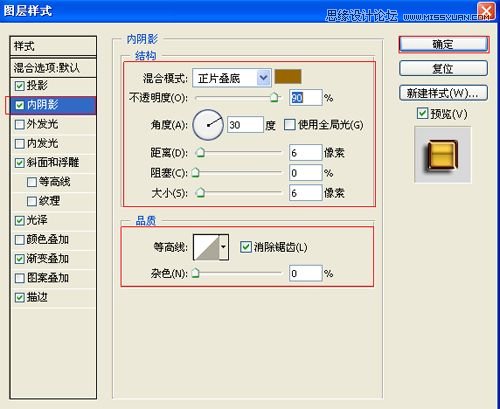This screenshot has width=500, height=409.
Task: Toggle the 光泽 checkbox
Action: [x=20, y=220]
